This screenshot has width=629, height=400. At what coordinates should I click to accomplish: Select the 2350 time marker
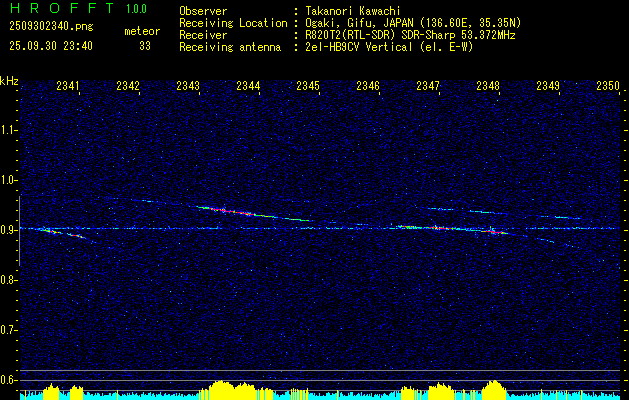(x=608, y=86)
